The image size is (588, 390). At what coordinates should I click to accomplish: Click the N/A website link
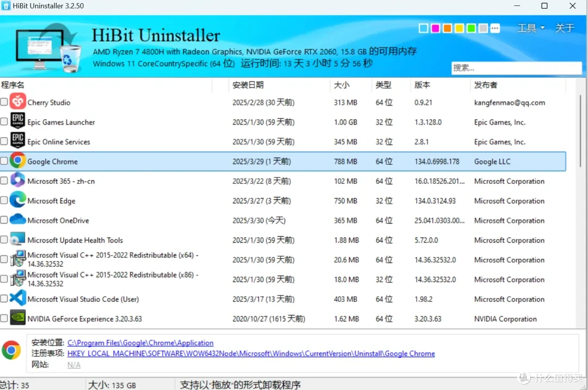pyautogui.click(x=74, y=365)
